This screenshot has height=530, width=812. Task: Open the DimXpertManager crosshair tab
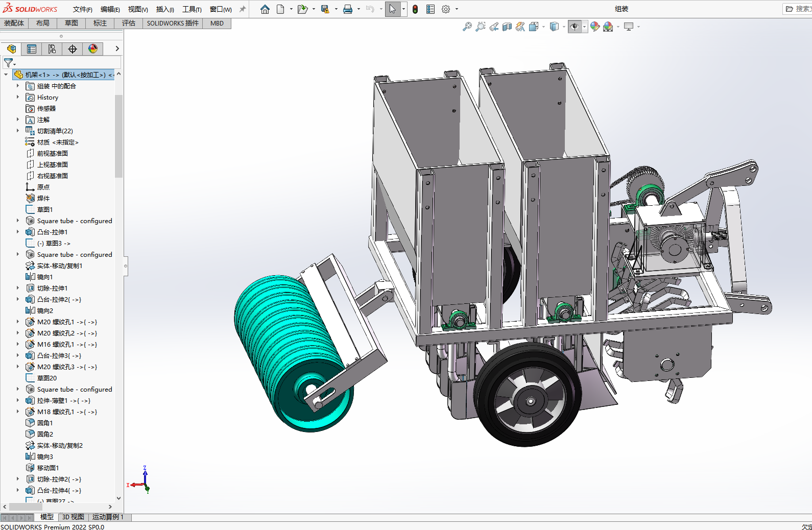(x=73, y=49)
